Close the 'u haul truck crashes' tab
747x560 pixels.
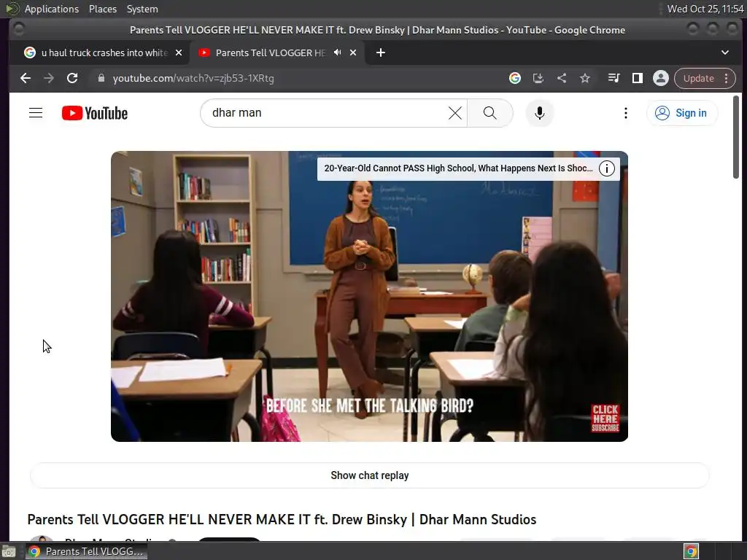point(179,52)
